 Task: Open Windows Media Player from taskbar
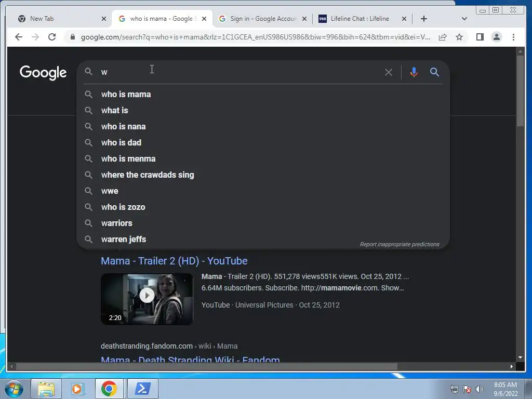(77, 389)
